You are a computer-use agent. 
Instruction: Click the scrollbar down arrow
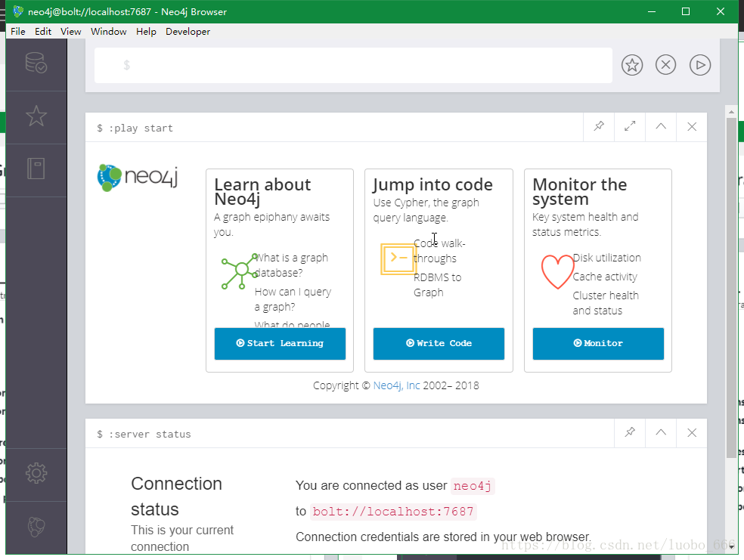coord(731,546)
